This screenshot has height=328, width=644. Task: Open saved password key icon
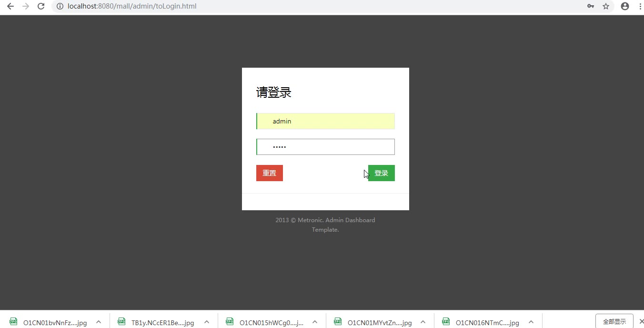click(x=591, y=6)
